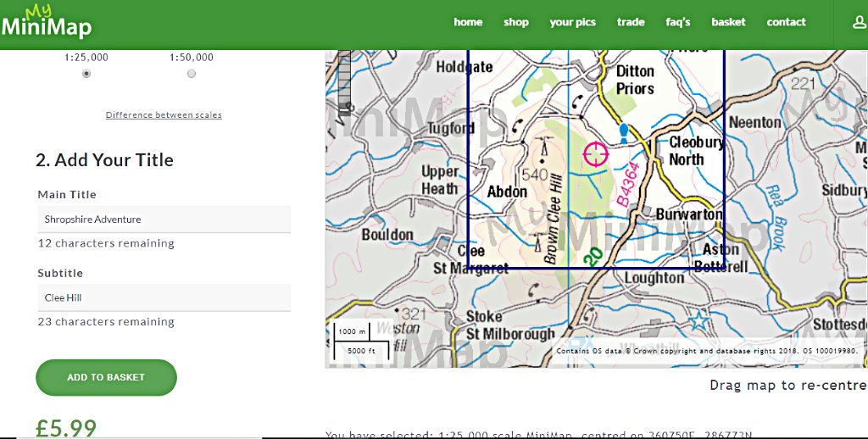Open the contact page

786,22
